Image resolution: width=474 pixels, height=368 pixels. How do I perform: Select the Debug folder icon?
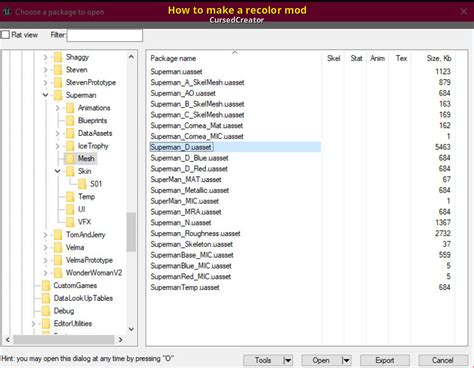click(46, 311)
